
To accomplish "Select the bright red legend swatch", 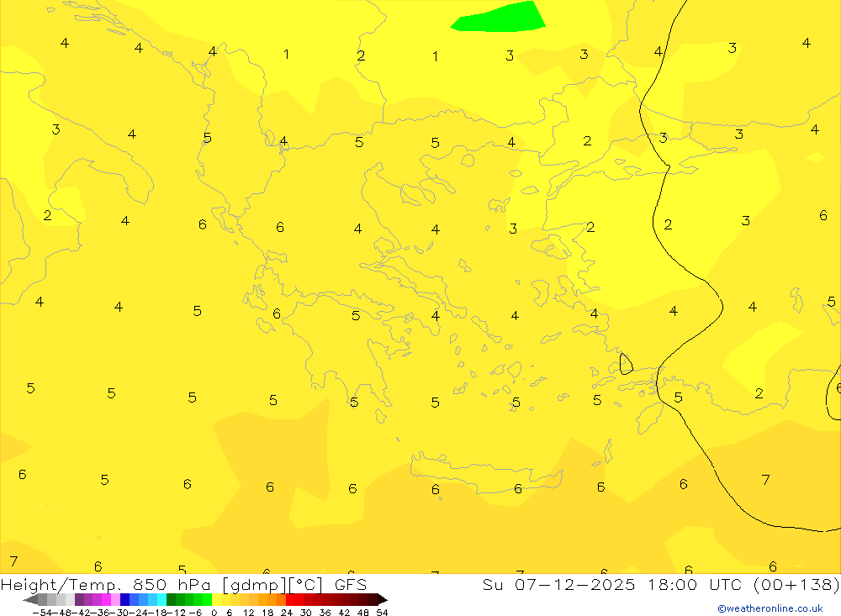I will [290, 600].
